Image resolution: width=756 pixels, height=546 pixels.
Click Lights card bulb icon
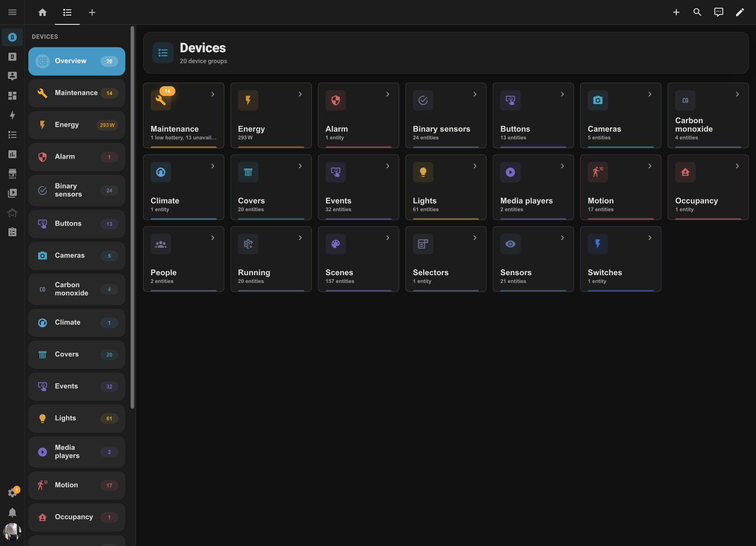pos(423,172)
